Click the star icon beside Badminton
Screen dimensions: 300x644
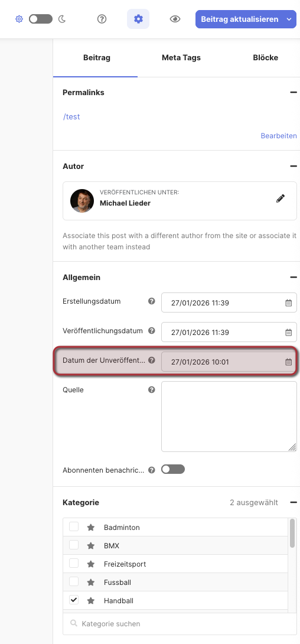[x=91, y=528]
